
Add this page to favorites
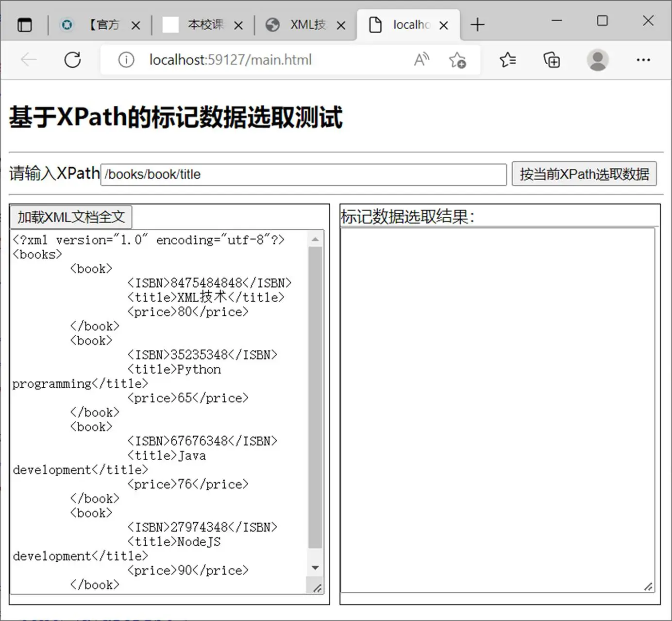coord(457,60)
